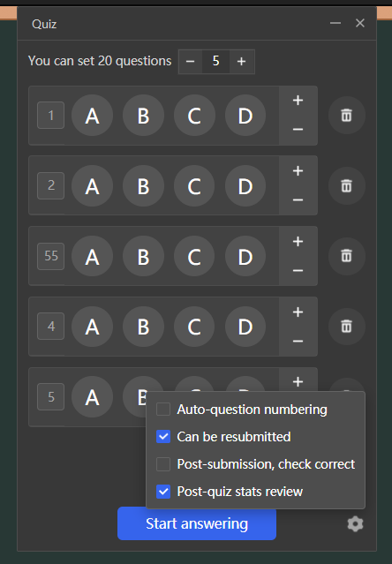The width and height of the screenshot is (392, 564).
Task: Uncheck Can be resubmitted
Action: pyautogui.click(x=163, y=437)
